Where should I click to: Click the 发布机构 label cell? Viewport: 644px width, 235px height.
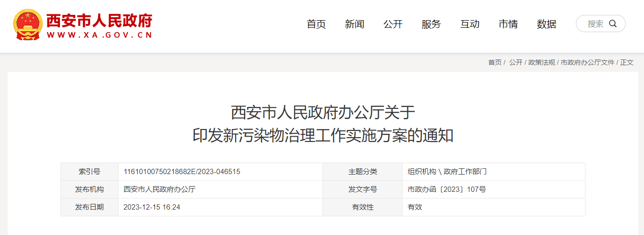[90, 189]
